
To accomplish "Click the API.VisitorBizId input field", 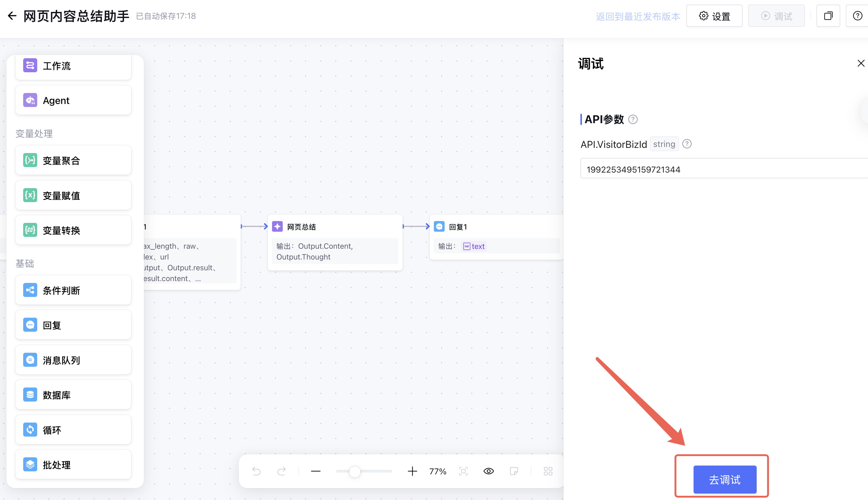I will (721, 169).
